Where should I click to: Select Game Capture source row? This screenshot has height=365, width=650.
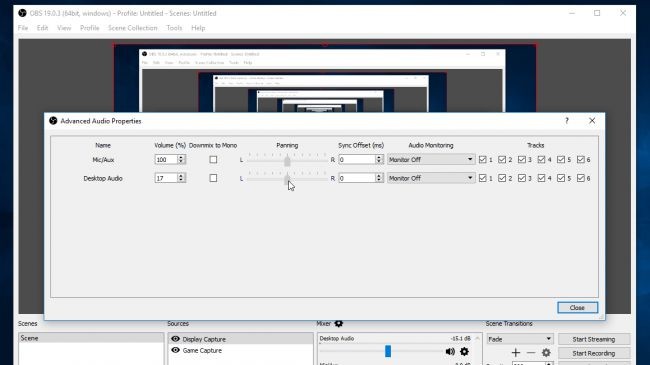tap(241, 350)
